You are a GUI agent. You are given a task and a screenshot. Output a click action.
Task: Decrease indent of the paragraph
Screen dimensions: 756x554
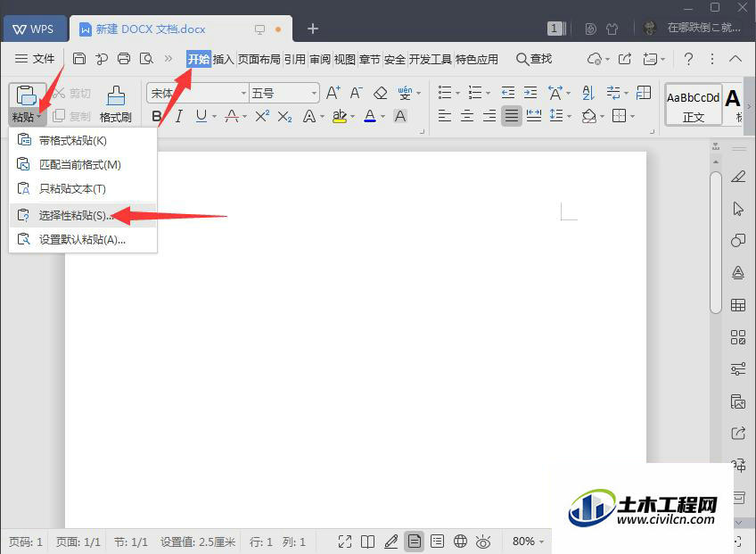click(507, 92)
